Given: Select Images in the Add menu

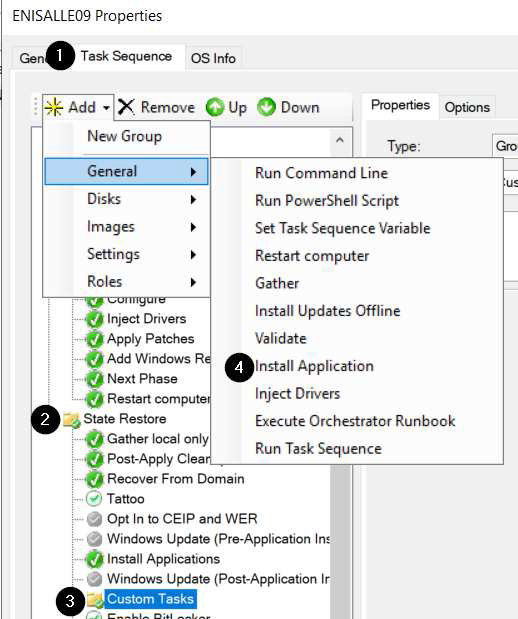Looking at the screenshot, I should point(126,227).
